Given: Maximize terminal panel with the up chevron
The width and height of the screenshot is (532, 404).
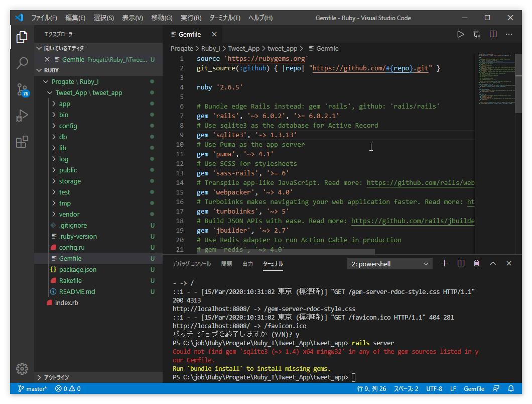Looking at the screenshot, I should pyautogui.click(x=493, y=263).
